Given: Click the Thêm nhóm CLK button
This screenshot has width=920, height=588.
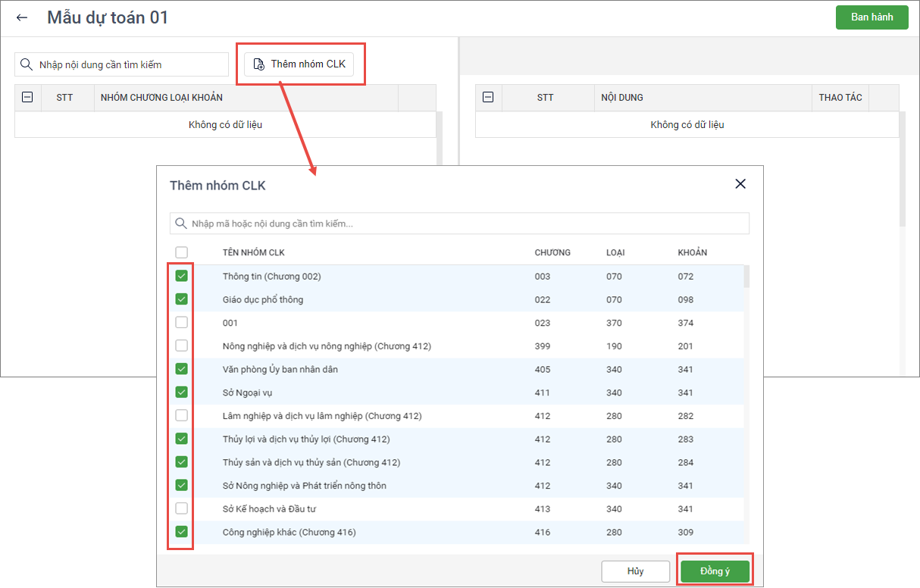Looking at the screenshot, I should [305, 64].
